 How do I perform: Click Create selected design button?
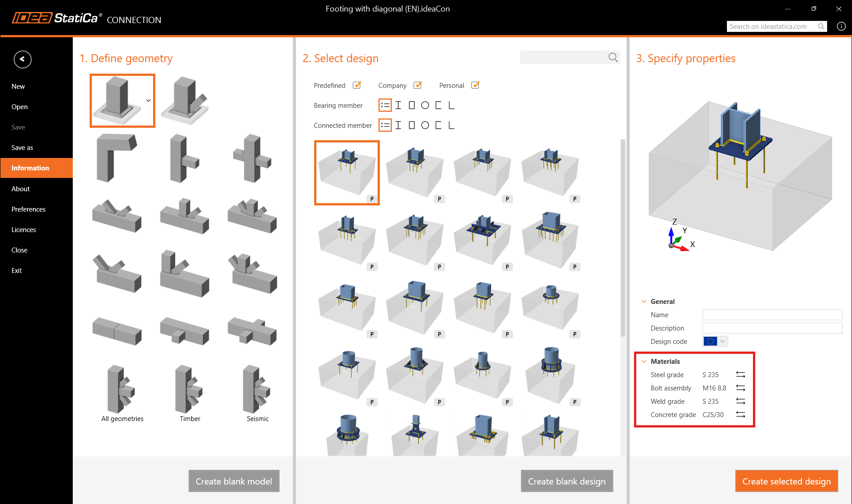pyautogui.click(x=786, y=481)
